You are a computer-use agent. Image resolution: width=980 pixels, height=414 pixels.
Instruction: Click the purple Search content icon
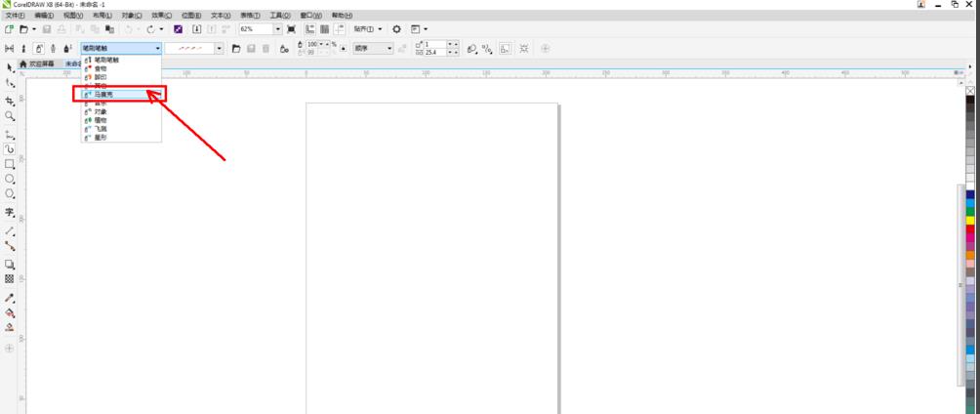pos(178,29)
